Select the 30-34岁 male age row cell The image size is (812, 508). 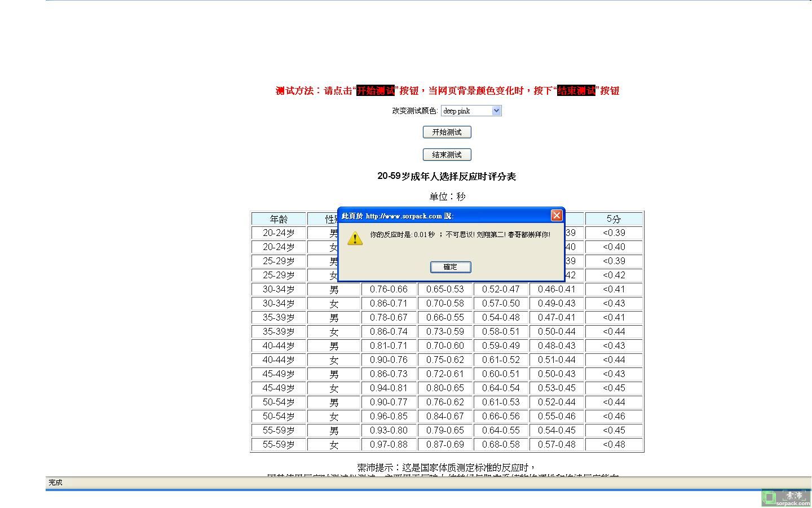(279, 290)
